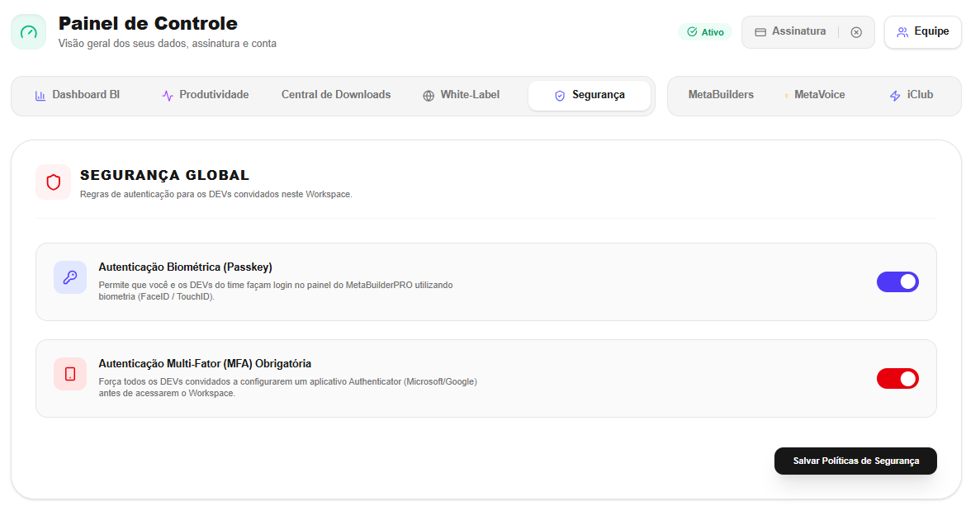This screenshot has width=980, height=506.
Task: Switch to the Produtividade tab
Action: coord(206,96)
